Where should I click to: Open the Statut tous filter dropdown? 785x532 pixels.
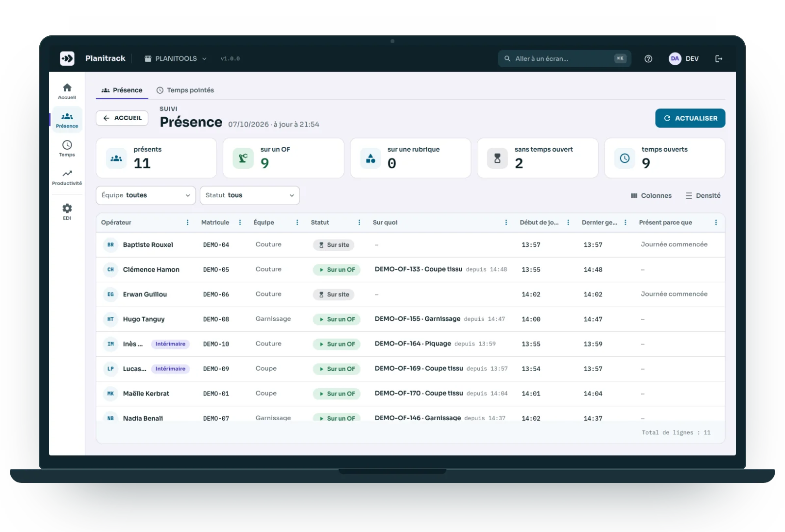(250, 195)
